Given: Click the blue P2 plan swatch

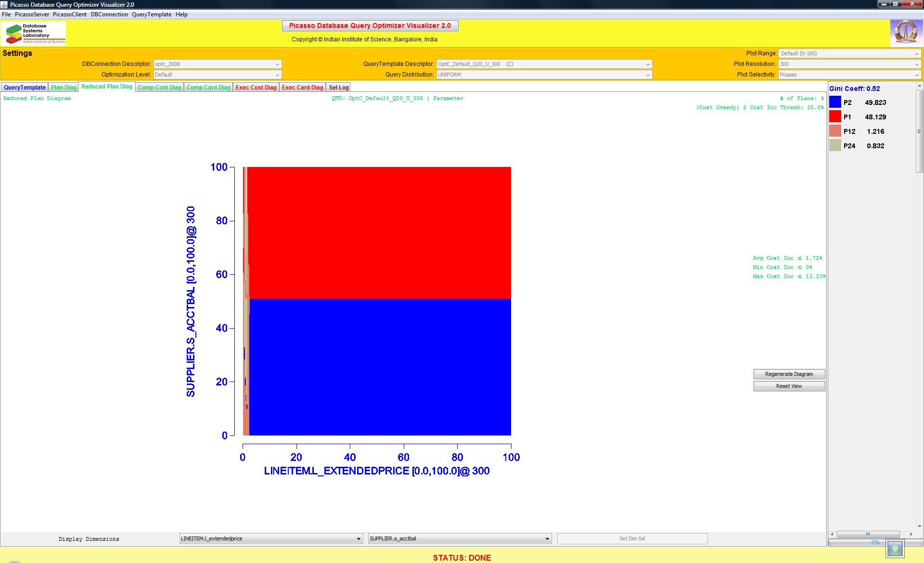Looking at the screenshot, I should (835, 102).
